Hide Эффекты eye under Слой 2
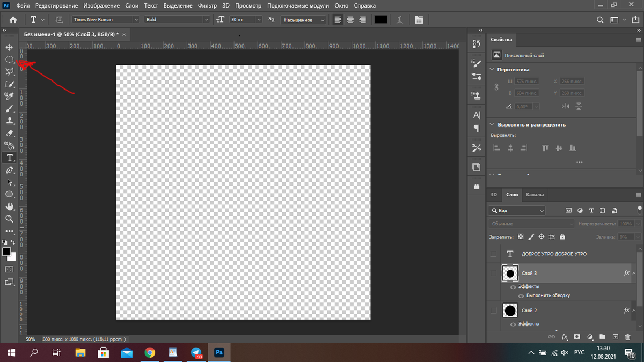Image resolution: width=644 pixels, height=362 pixels. click(x=513, y=324)
